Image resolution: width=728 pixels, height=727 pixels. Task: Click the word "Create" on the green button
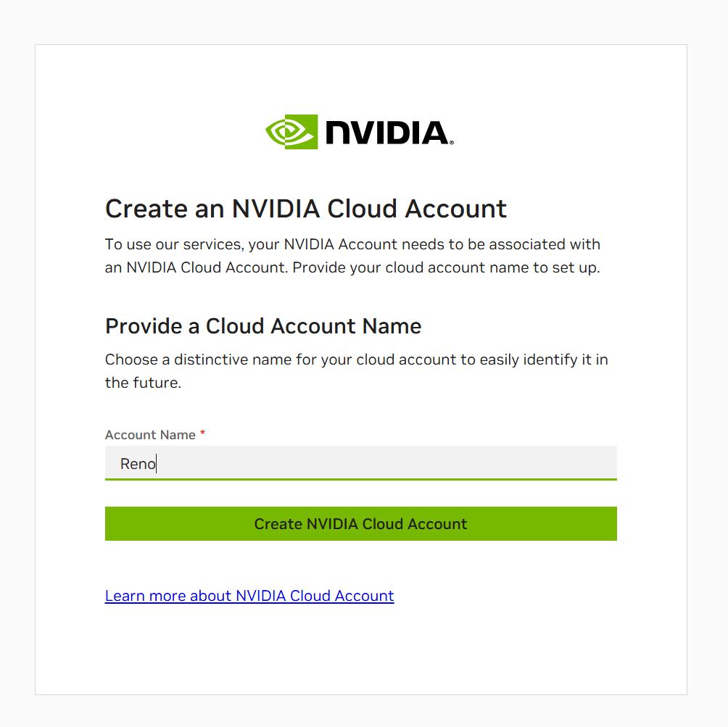(278, 524)
